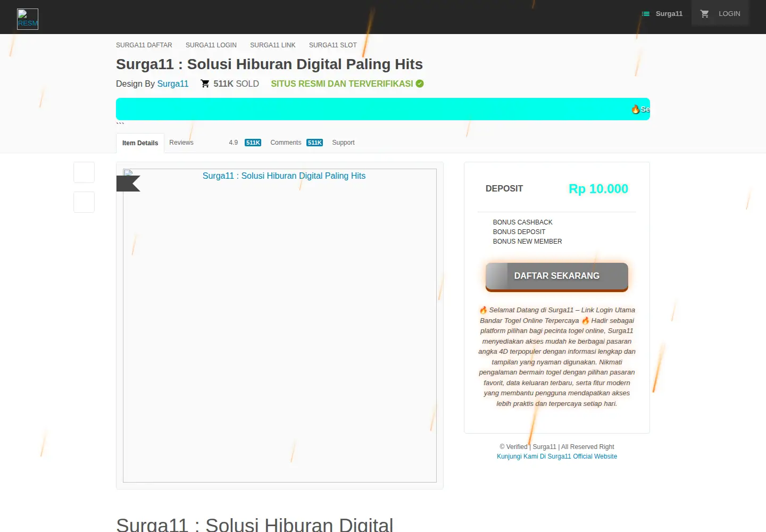Switch to the Comments tab
Viewport: 766px width, 532px height.
coord(286,143)
